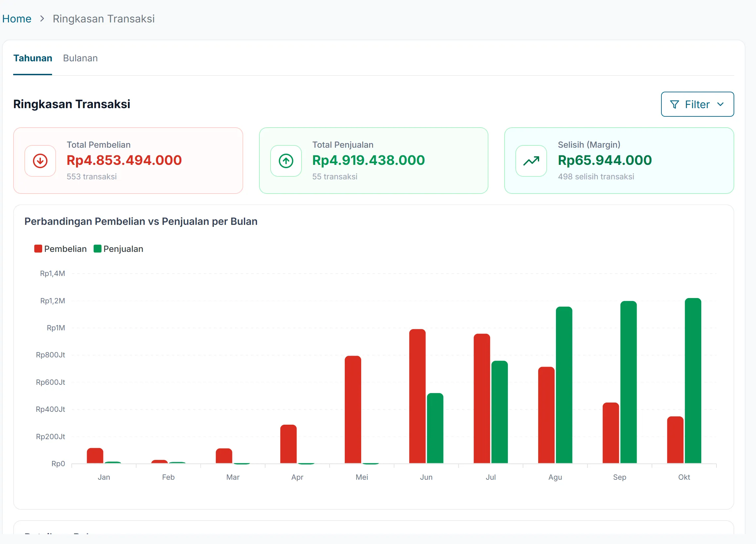Click the green Penjualan bar for Jul
The width and height of the screenshot is (756, 544).
pos(500,412)
